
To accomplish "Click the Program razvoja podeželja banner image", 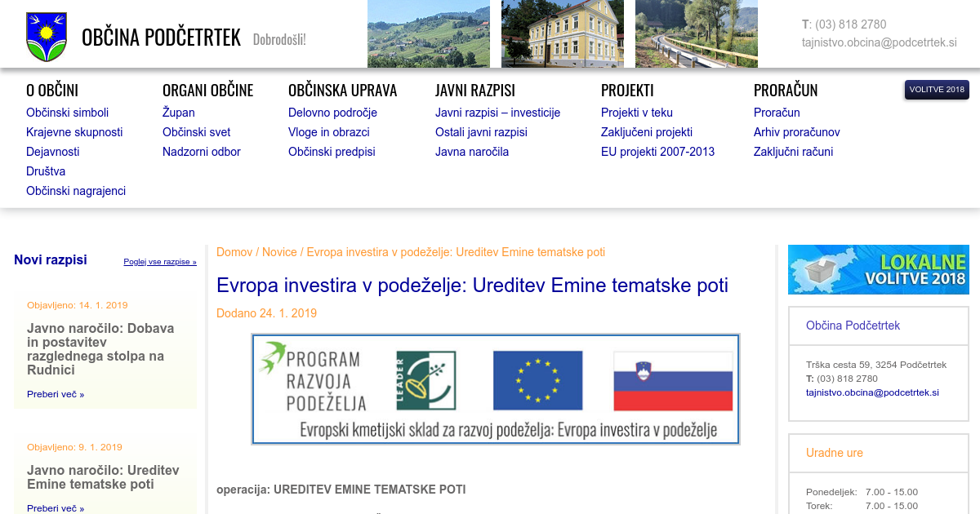I will [x=495, y=388].
